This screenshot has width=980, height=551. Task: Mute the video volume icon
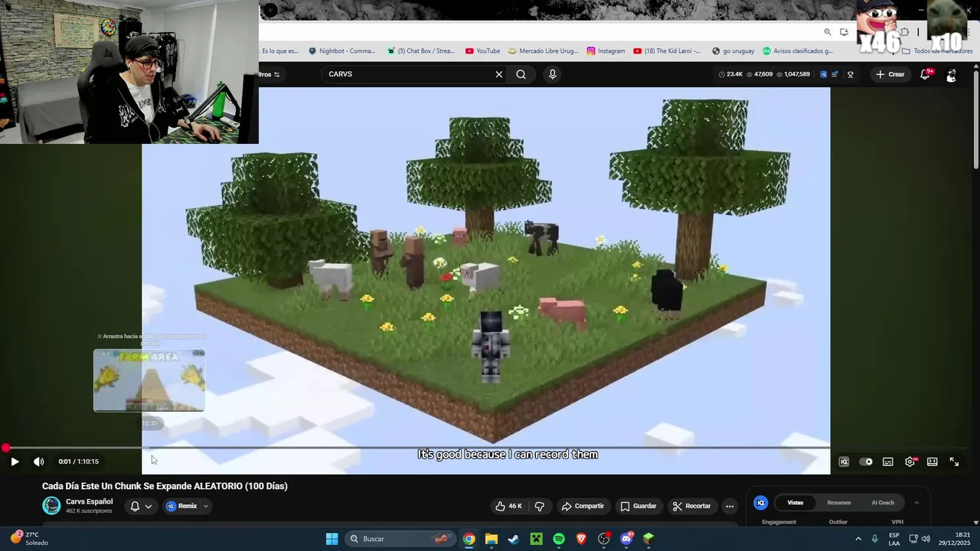click(x=38, y=461)
